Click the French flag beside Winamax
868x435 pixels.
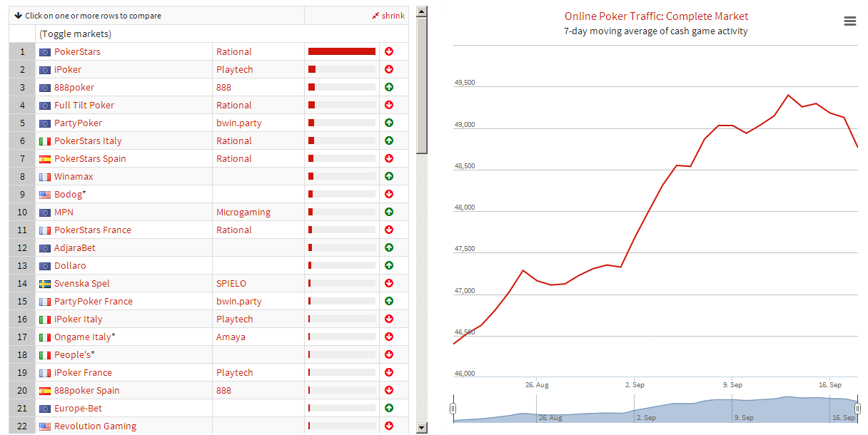[45, 177]
